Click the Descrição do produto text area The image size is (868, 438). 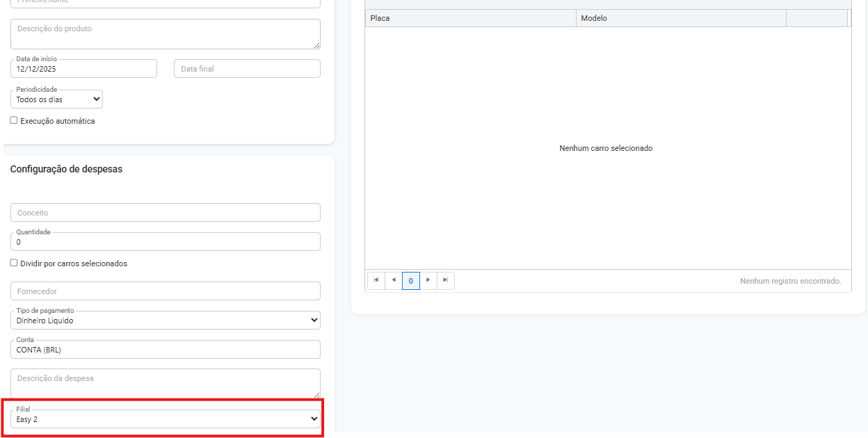click(166, 34)
